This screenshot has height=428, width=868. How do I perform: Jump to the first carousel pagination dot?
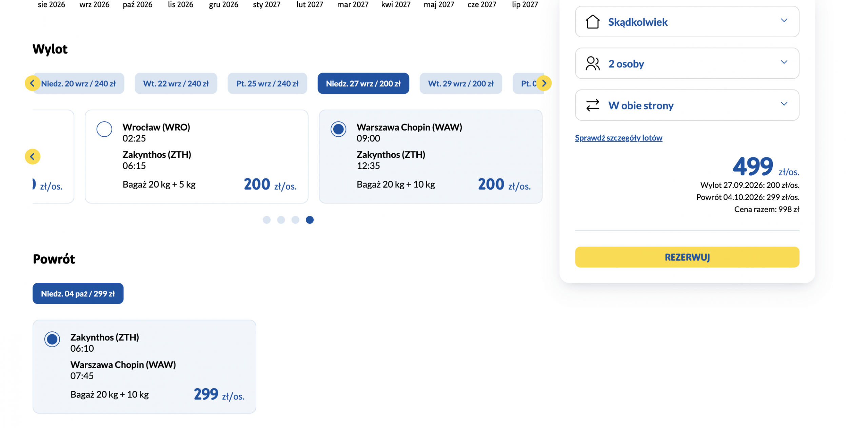tap(267, 220)
